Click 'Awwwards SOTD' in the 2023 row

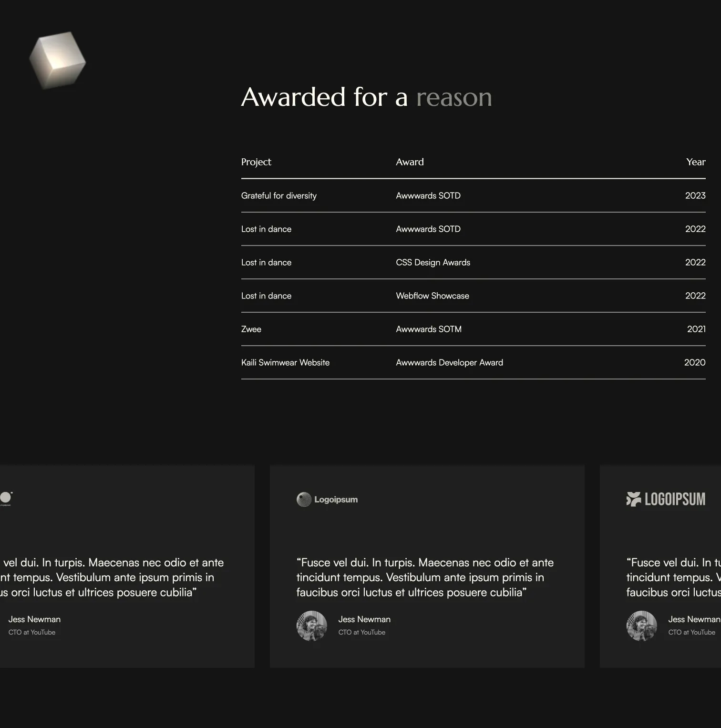[428, 195]
